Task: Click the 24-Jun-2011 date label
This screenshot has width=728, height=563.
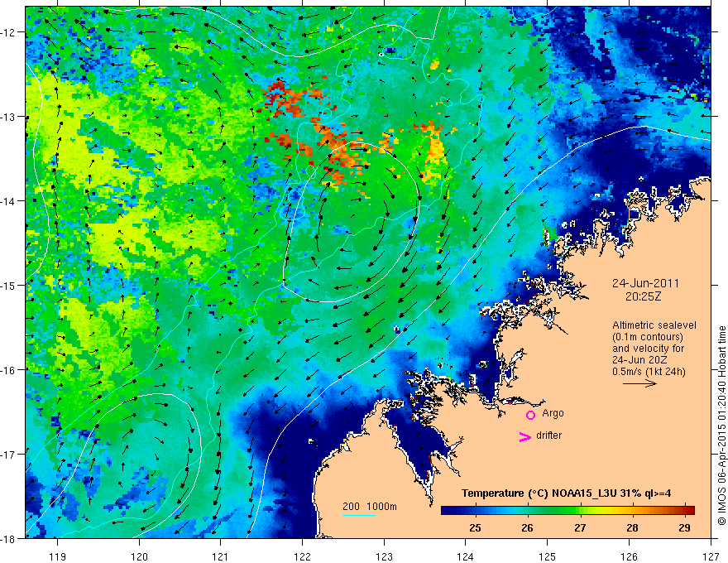Action: tap(645, 283)
